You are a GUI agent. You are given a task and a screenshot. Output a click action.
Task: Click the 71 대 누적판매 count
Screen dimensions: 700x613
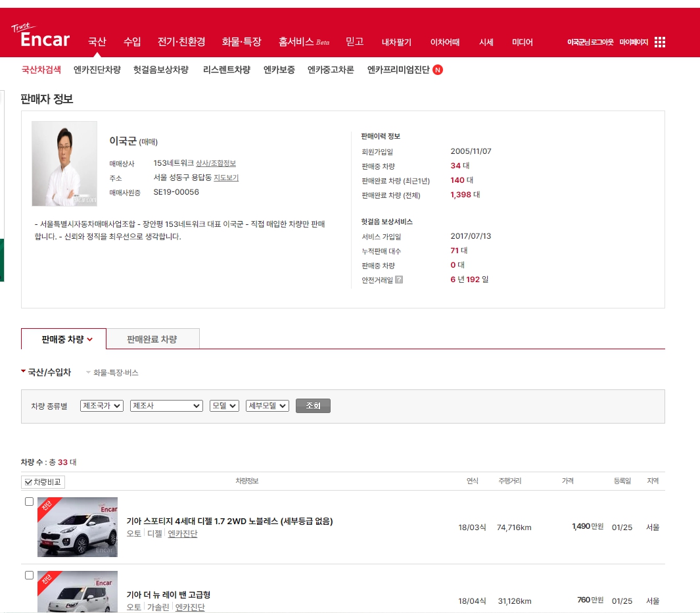pos(459,251)
